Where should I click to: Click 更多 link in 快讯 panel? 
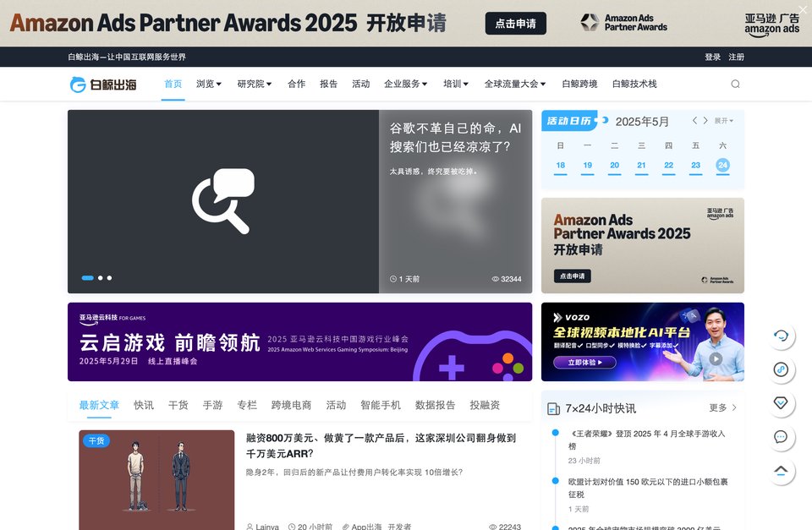[x=723, y=407]
